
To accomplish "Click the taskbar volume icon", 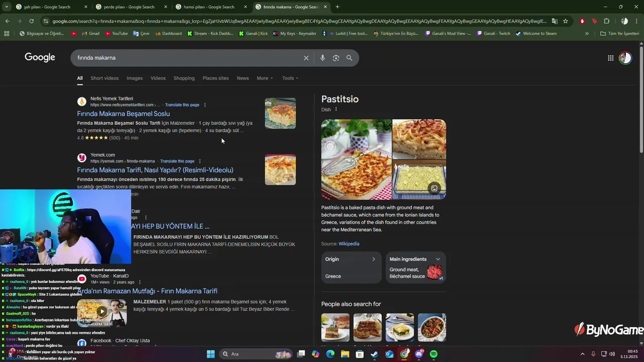I will [612, 354].
